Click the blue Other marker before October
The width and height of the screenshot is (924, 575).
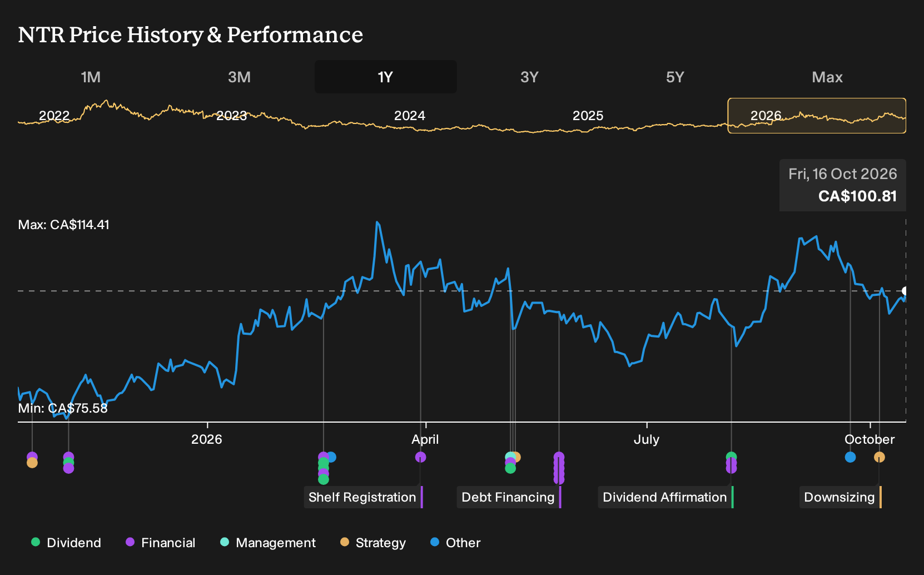850,457
